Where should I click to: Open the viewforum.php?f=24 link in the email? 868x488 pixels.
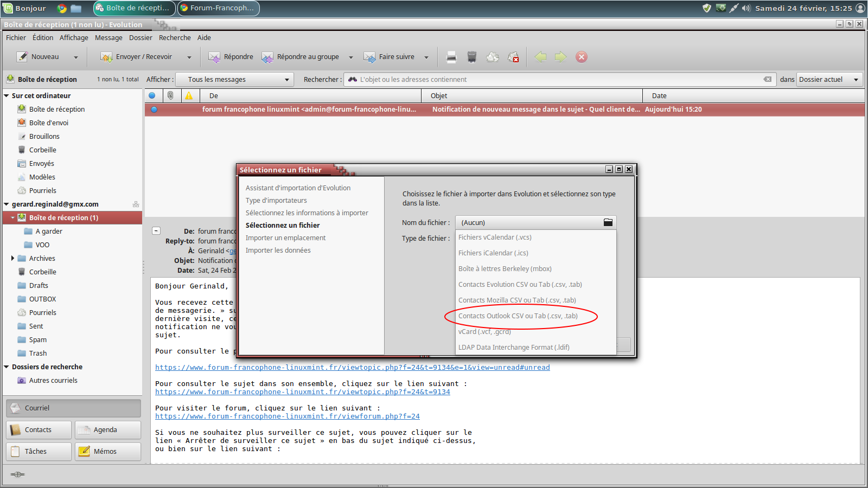[288, 416]
